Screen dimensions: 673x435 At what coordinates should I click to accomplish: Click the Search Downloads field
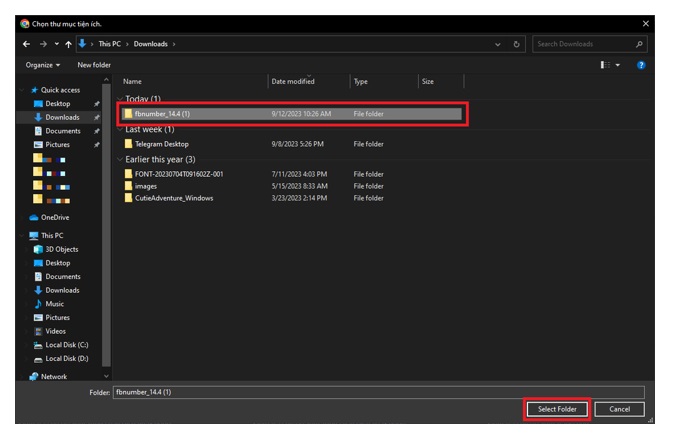pos(583,44)
